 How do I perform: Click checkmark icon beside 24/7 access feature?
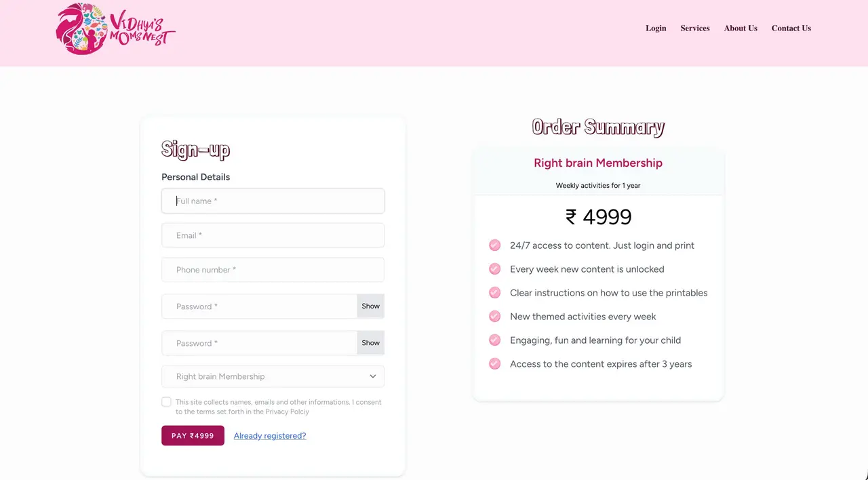coord(495,245)
